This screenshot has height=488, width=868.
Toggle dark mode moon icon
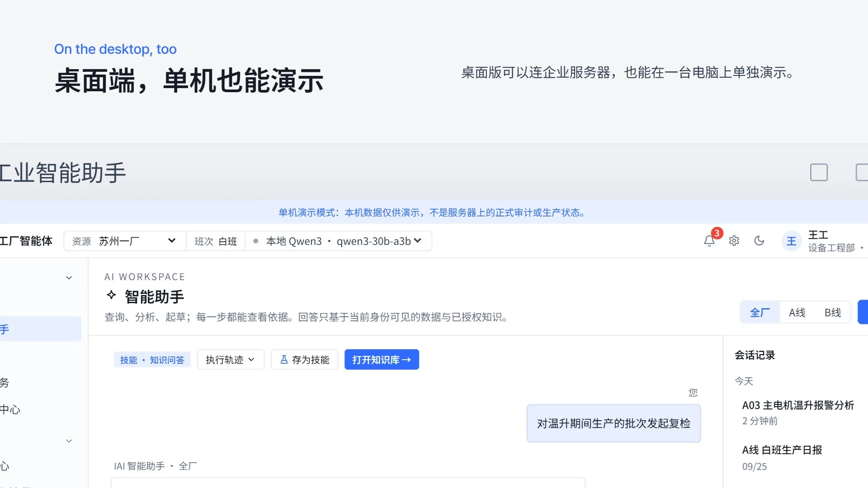[x=759, y=241]
